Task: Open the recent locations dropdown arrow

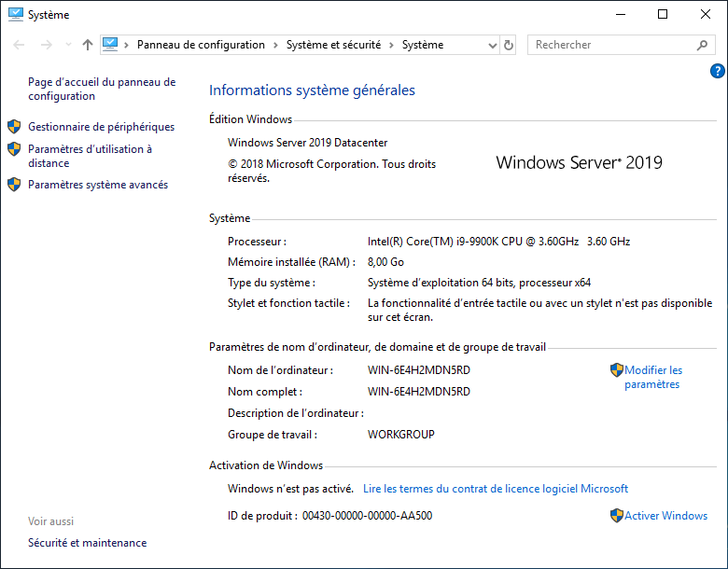Action: click(x=67, y=45)
